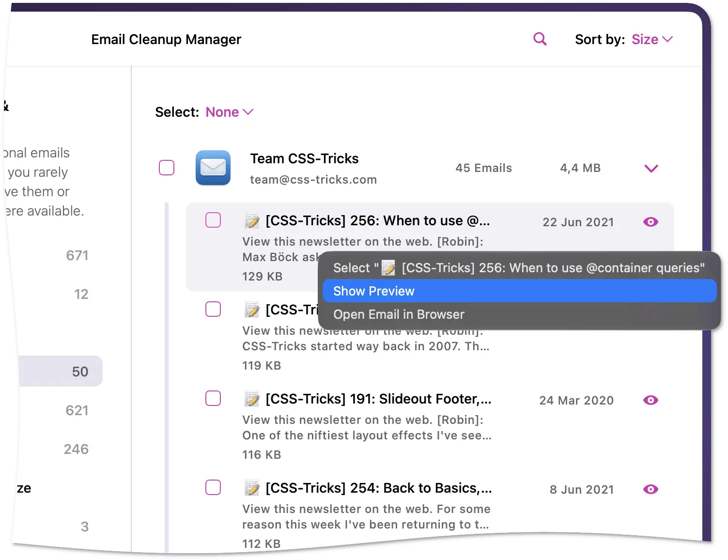Select the sidebar category with count 12

click(81, 294)
